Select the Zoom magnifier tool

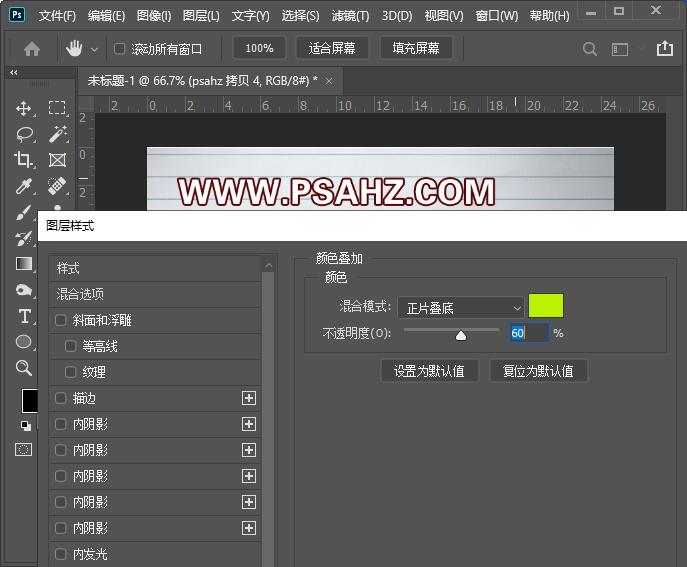tap(24, 368)
